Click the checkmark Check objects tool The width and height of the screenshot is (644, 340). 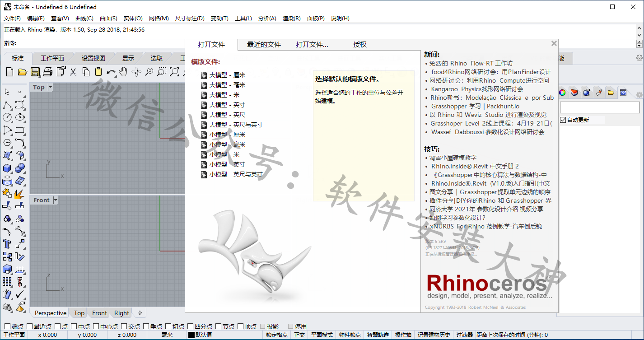[20, 295]
